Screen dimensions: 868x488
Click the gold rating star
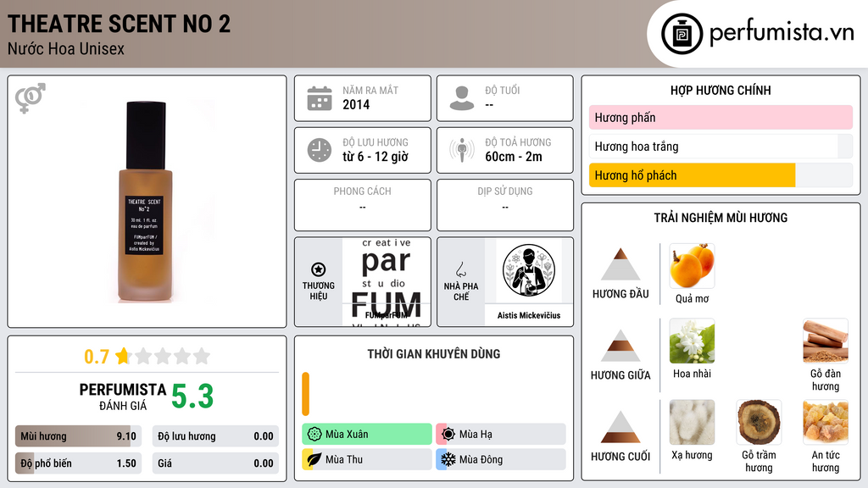[123, 355]
